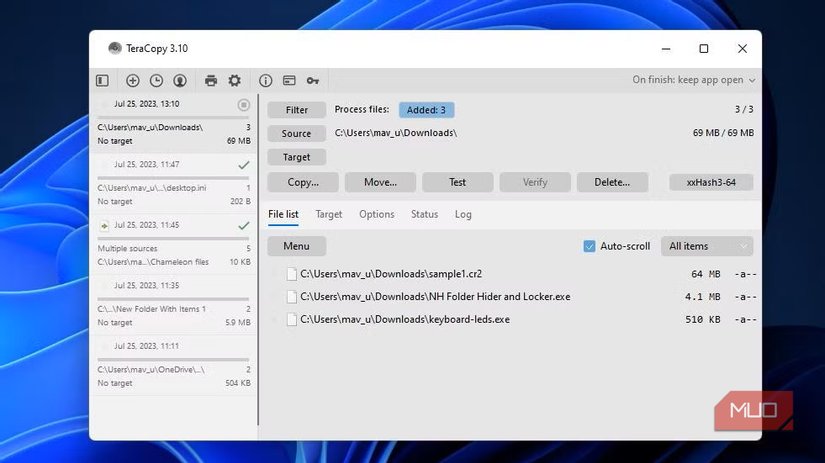Click the stop icon on 13:10 job
The height and width of the screenshot is (463, 825).
[x=244, y=104]
